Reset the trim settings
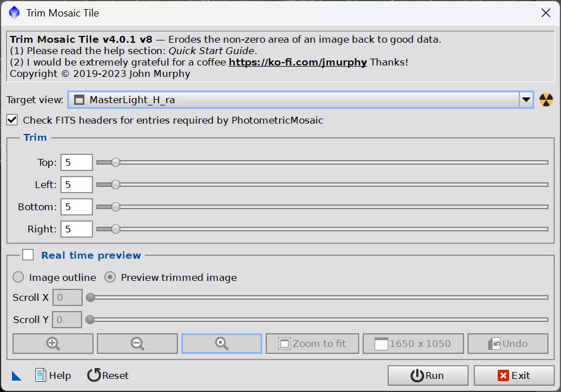This screenshot has height=392, width=561. tap(108, 375)
